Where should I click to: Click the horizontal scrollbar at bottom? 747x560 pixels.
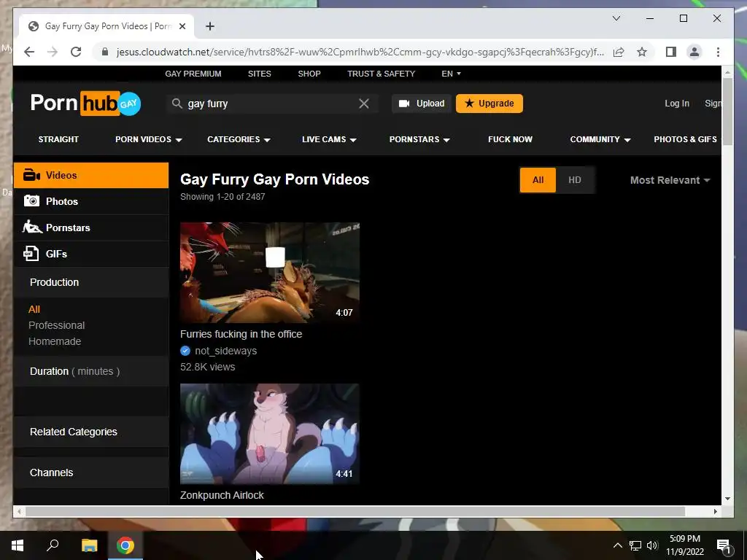355,511
